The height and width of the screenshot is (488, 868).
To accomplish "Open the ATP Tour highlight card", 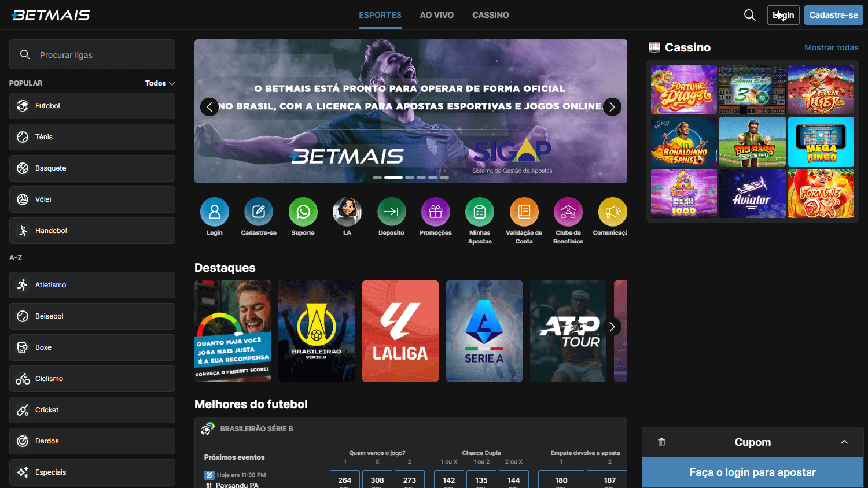I will pos(568,331).
